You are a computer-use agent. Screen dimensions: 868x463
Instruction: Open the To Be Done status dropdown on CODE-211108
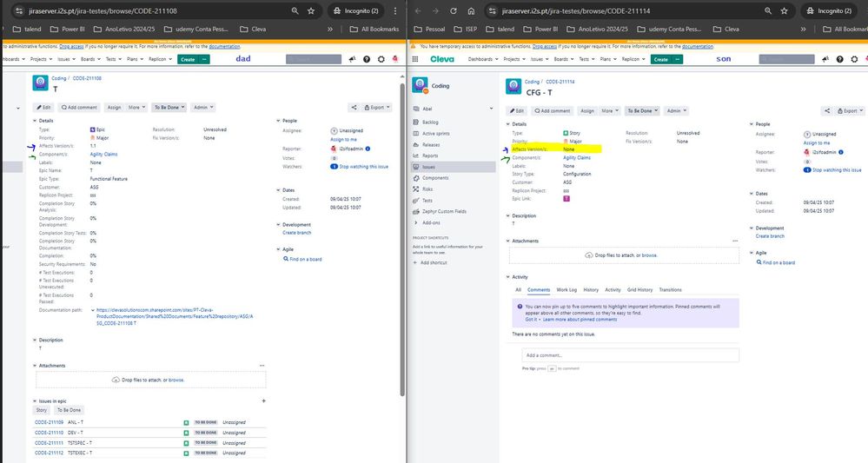(169, 108)
